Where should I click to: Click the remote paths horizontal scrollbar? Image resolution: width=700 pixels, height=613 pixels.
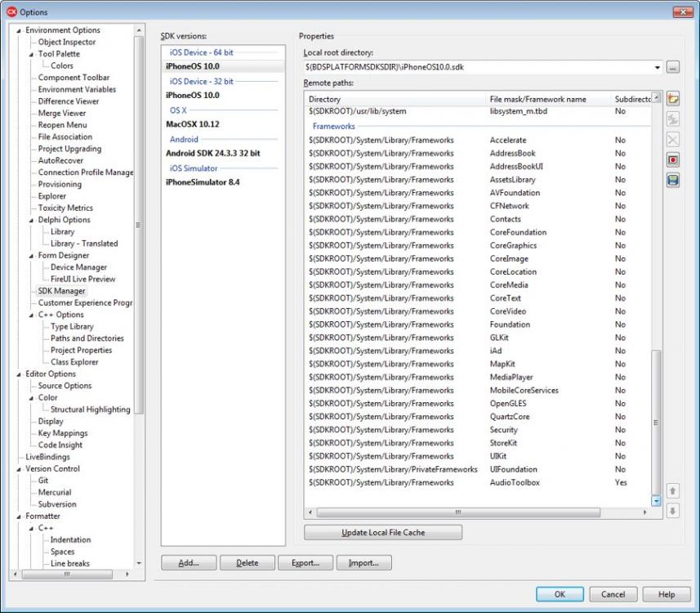(x=458, y=512)
